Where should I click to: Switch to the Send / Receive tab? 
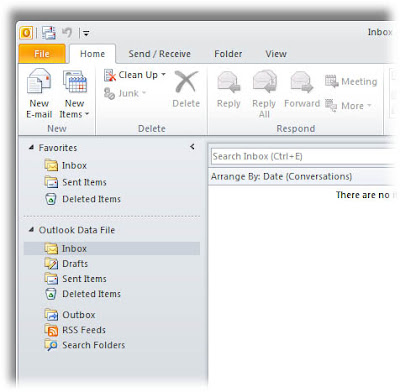point(160,54)
